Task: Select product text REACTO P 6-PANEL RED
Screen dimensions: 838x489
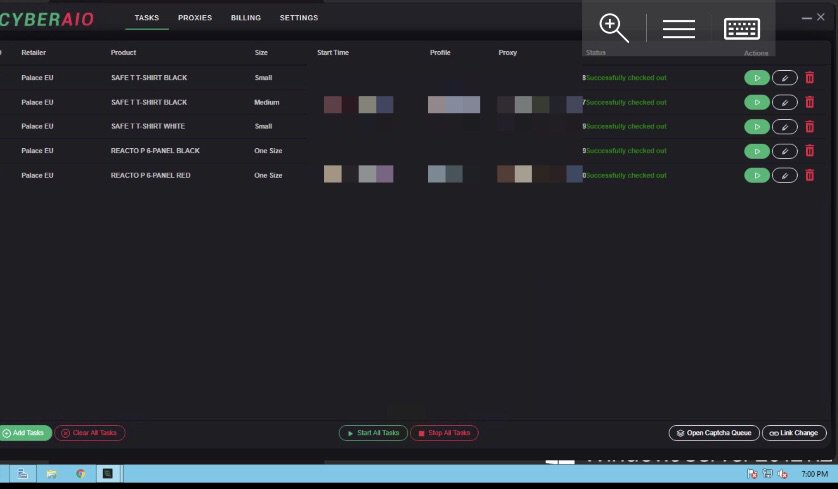Action: click(x=150, y=175)
